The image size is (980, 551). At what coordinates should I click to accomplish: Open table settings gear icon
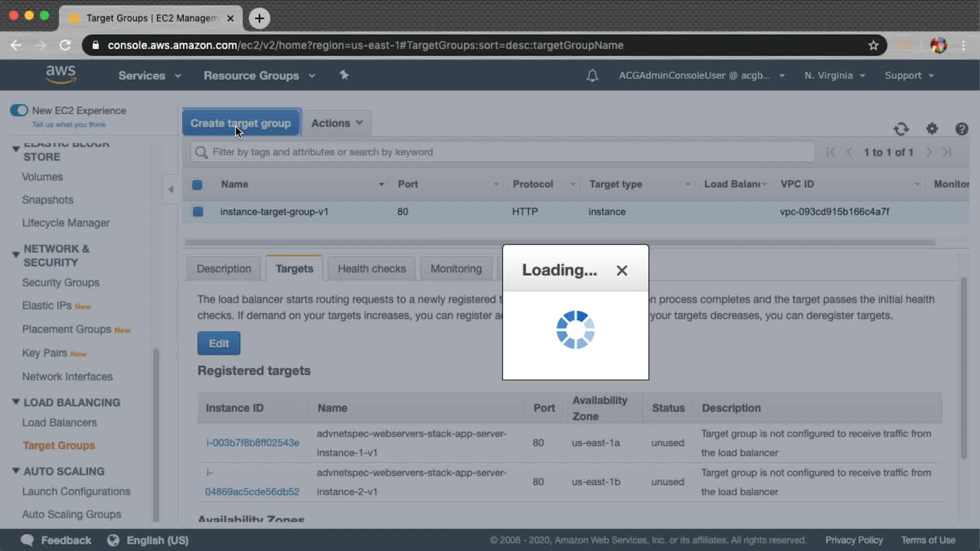click(932, 129)
